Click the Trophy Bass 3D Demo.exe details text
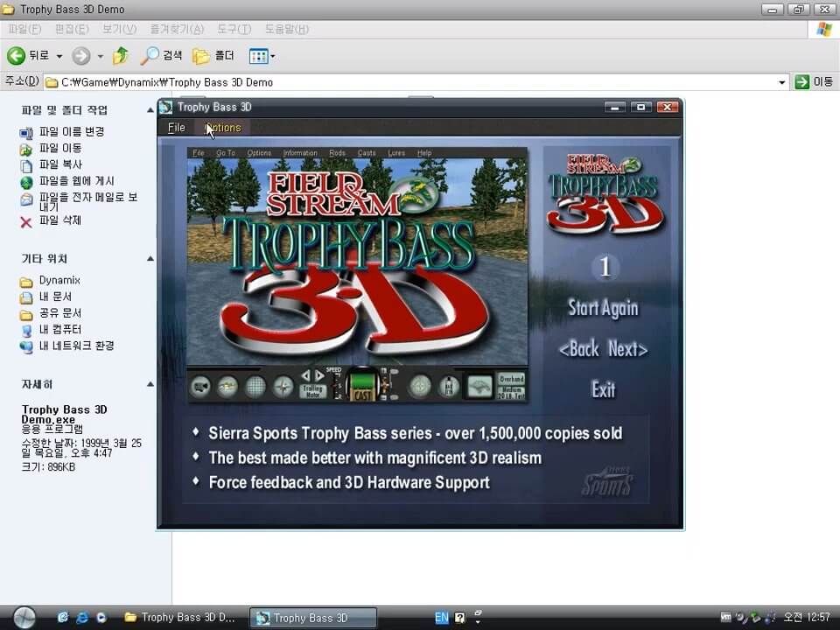Image resolution: width=840 pixels, height=630 pixels. pos(64,414)
